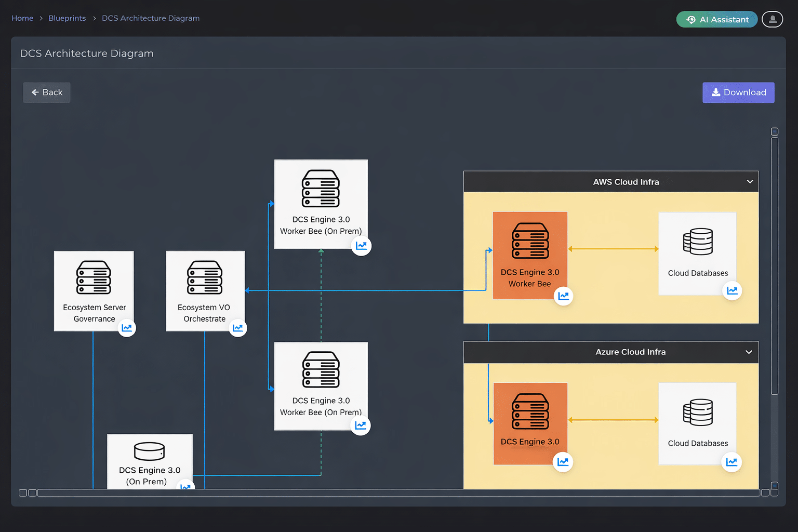Click the user profile avatar icon

(772, 19)
